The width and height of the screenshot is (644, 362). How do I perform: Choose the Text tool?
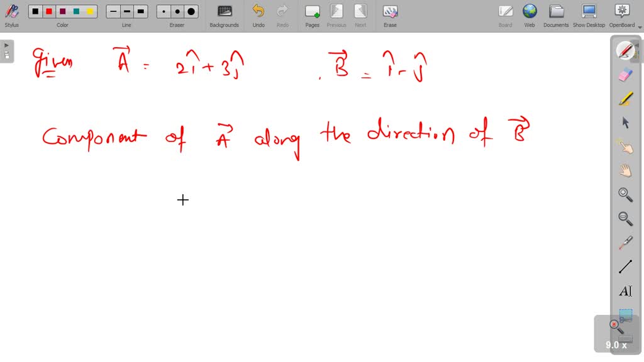pyautogui.click(x=626, y=290)
